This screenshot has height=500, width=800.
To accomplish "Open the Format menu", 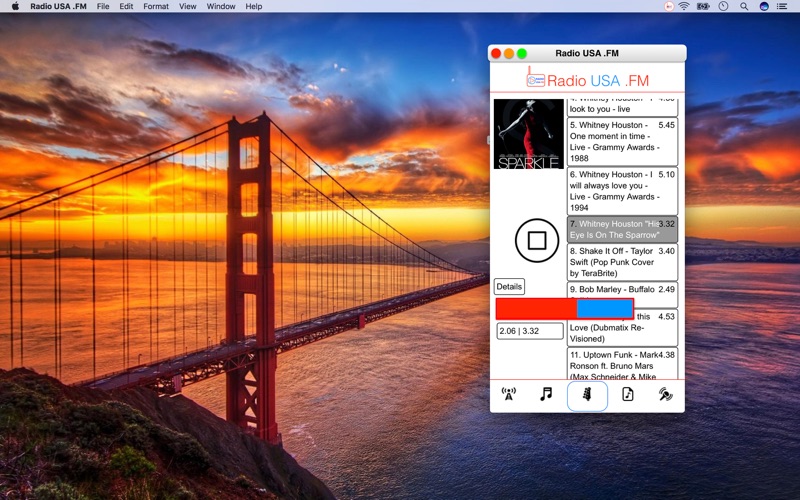I will tap(156, 6).
